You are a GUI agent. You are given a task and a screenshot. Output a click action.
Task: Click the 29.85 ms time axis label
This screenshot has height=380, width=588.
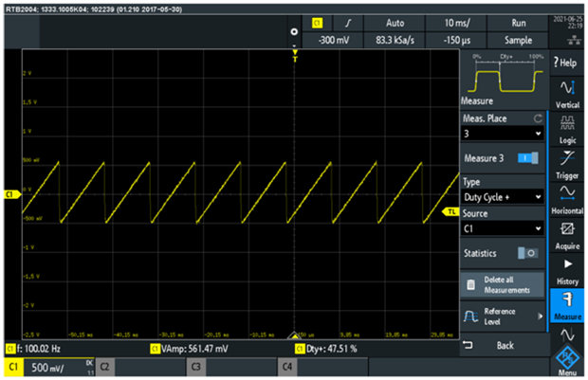coord(441,335)
